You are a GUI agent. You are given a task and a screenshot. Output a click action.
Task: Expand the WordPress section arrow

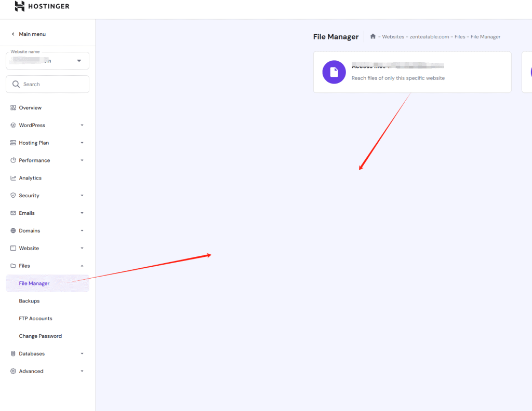(82, 126)
